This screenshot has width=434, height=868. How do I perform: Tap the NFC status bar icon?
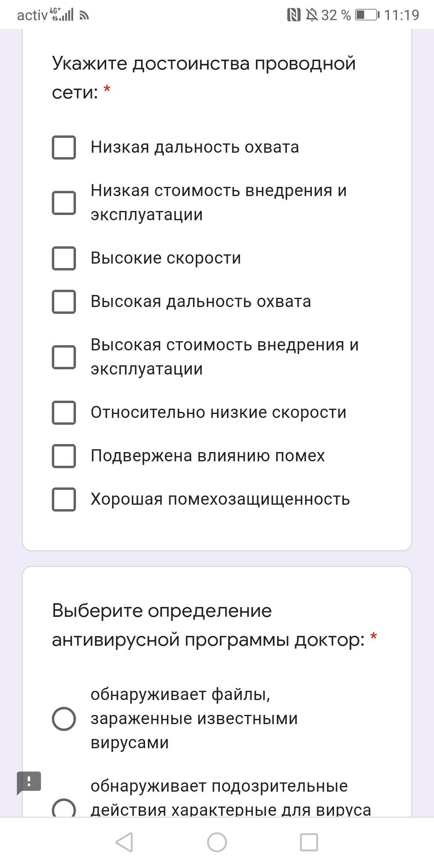pyautogui.click(x=294, y=15)
